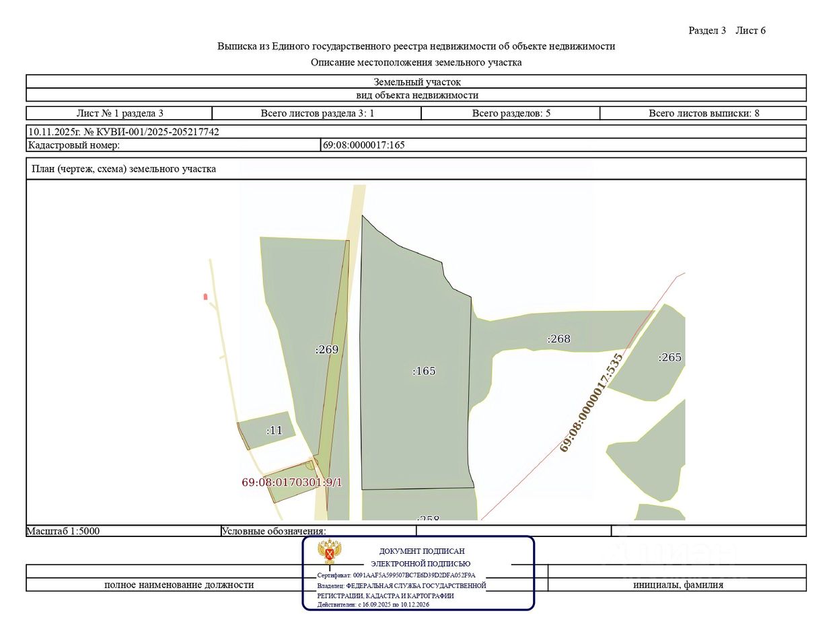Click cadastral number value 69:08:0000017:165
The image size is (833, 644).
(x=364, y=145)
